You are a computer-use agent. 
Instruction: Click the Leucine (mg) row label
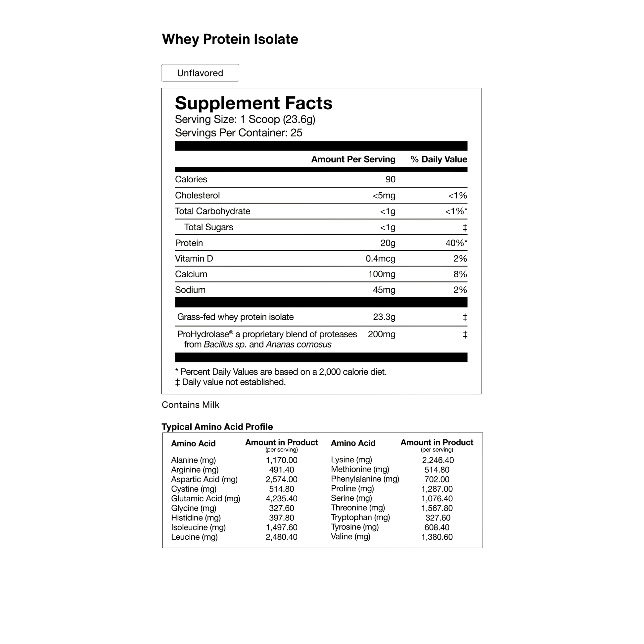(x=194, y=537)
